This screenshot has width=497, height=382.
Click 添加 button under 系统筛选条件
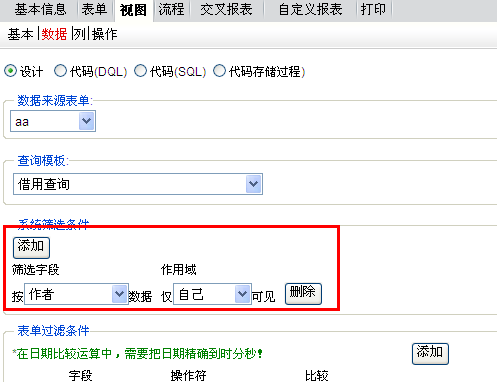pyautogui.click(x=31, y=248)
